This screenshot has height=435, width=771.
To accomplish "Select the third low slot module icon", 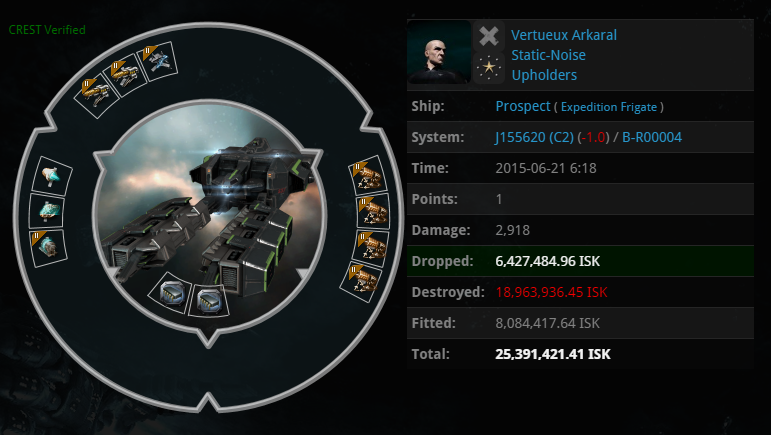I will (x=371, y=248).
